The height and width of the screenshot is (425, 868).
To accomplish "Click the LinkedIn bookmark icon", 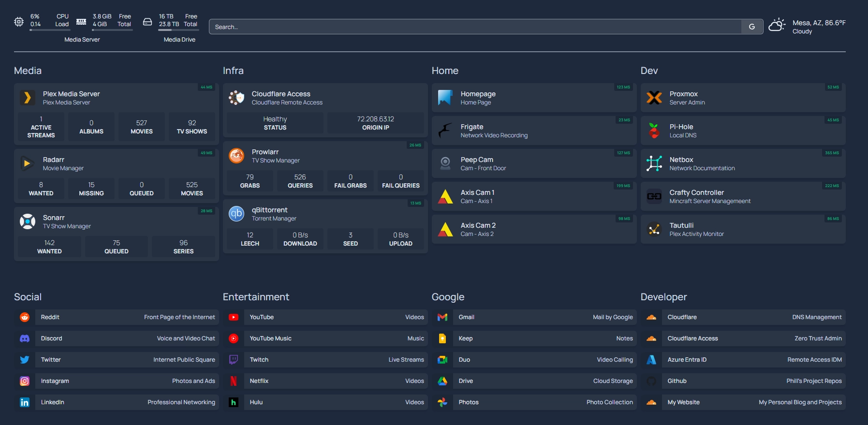I will pos(25,402).
